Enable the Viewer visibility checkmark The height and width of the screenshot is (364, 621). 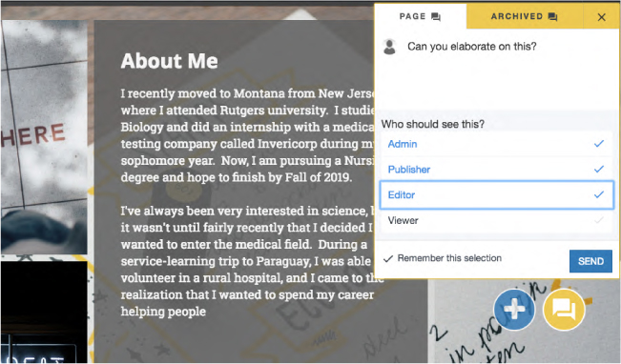point(599,220)
